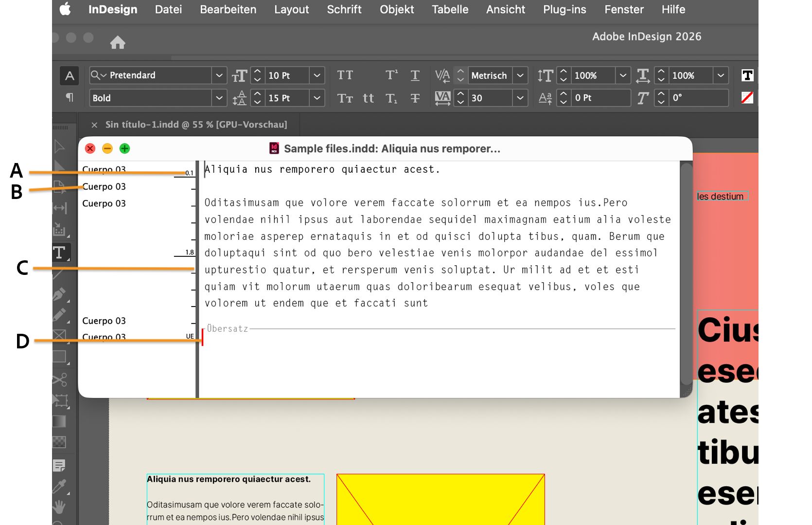Close the Sin título-1.indd tab

[94, 125]
